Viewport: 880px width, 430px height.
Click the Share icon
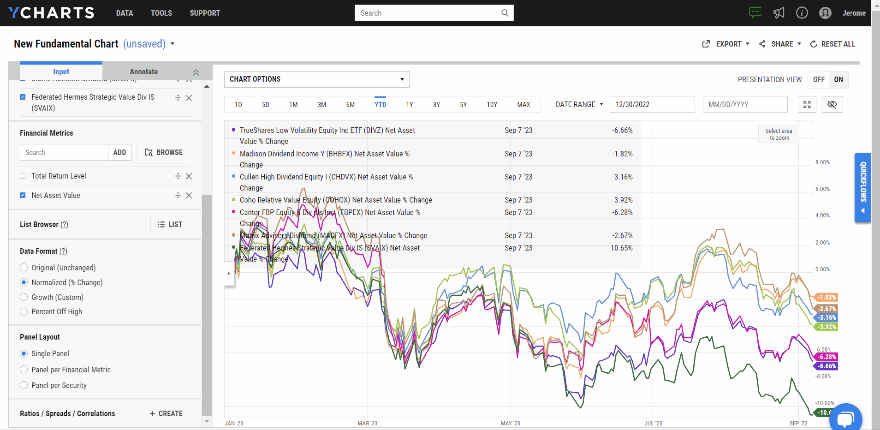point(762,44)
